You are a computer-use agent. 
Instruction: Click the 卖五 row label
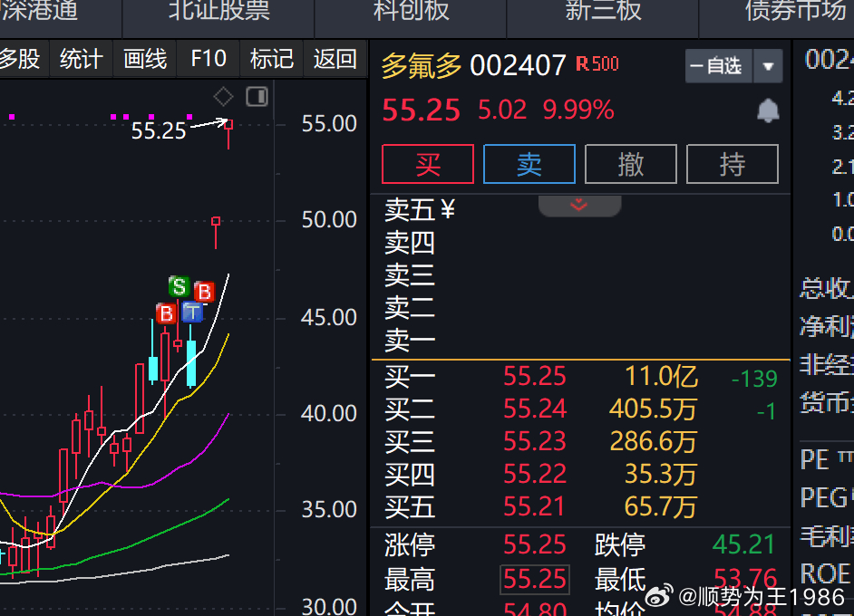[410, 210]
